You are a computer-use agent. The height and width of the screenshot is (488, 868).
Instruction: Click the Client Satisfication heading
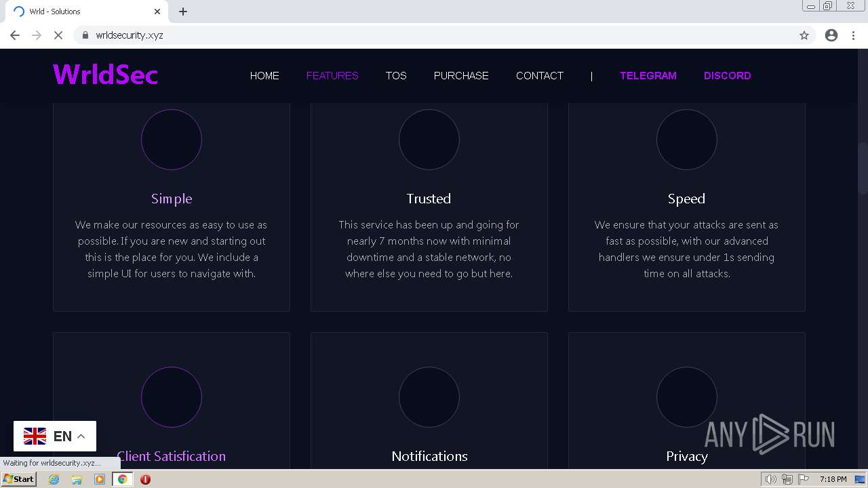(x=171, y=456)
